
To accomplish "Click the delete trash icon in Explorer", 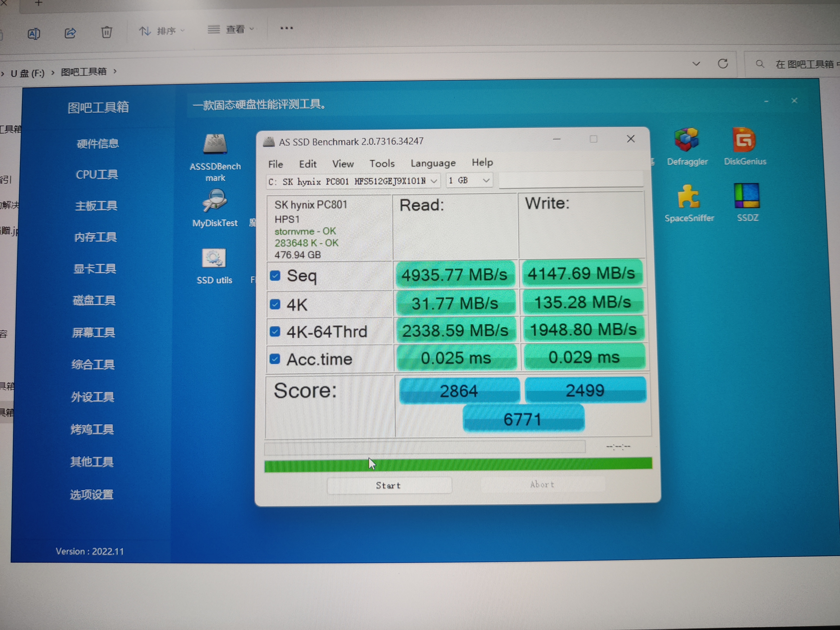I will coord(107,32).
